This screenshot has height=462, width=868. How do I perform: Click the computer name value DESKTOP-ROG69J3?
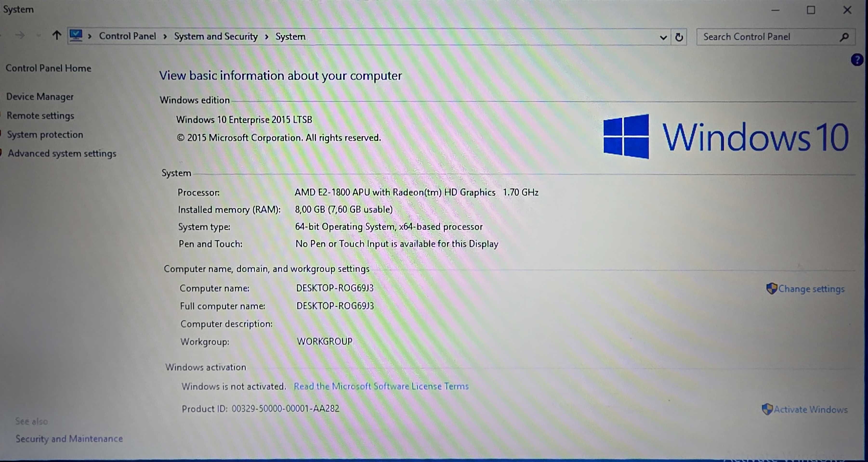335,288
